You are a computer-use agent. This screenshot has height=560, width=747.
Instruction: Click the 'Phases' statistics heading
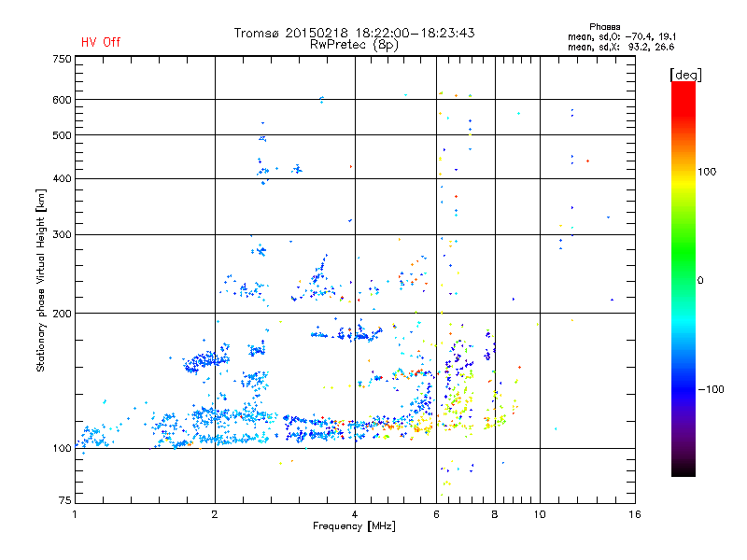604,27
